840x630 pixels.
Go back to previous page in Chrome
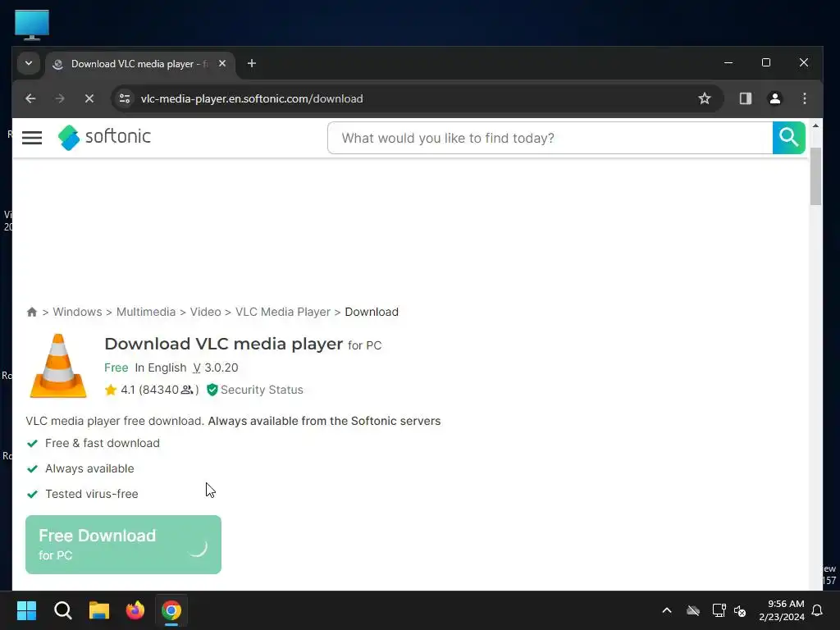tap(30, 98)
